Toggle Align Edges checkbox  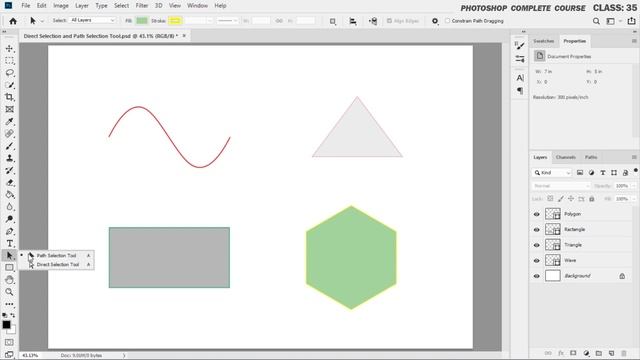point(389,21)
